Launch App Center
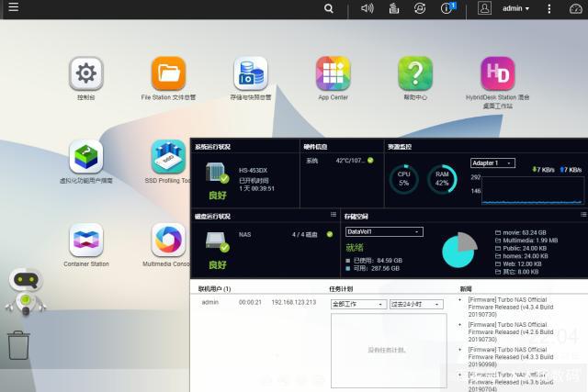The width and height of the screenshot is (588, 392). pyautogui.click(x=333, y=73)
